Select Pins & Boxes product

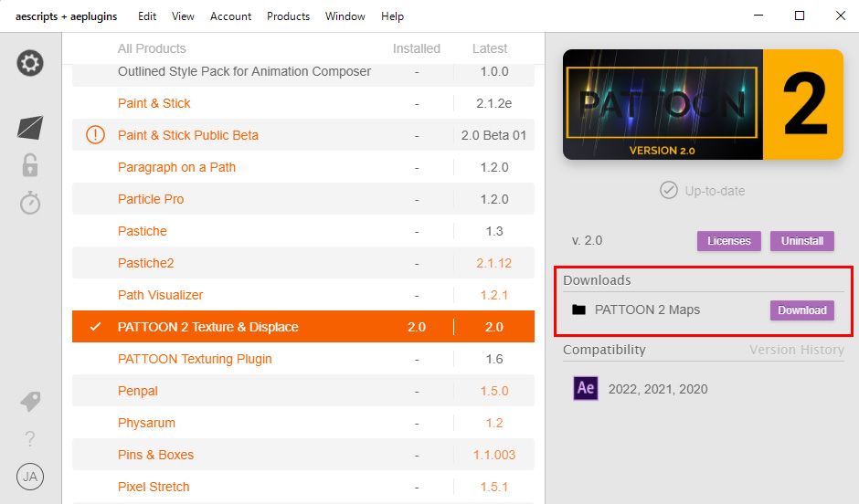(x=303, y=455)
